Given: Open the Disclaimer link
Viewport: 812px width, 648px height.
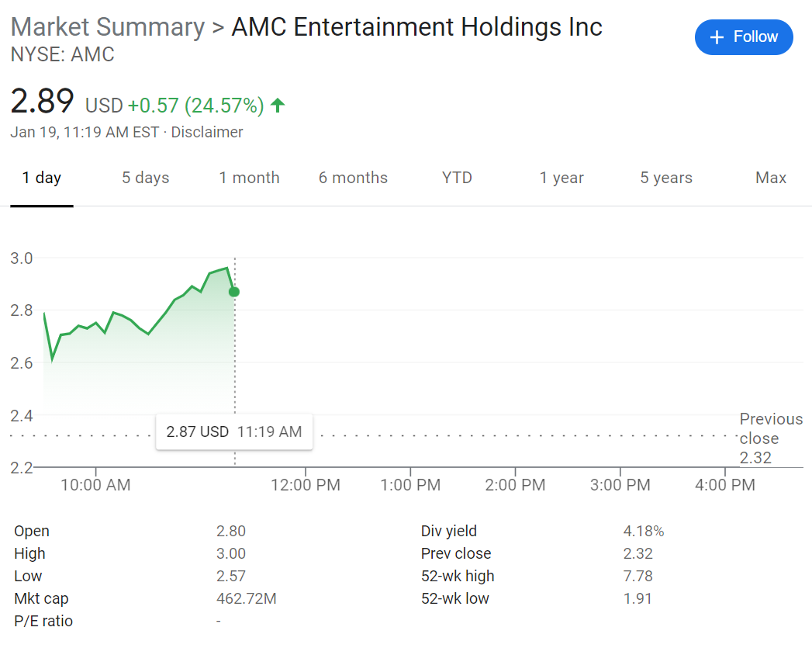Looking at the screenshot, I should pos(207,132).
